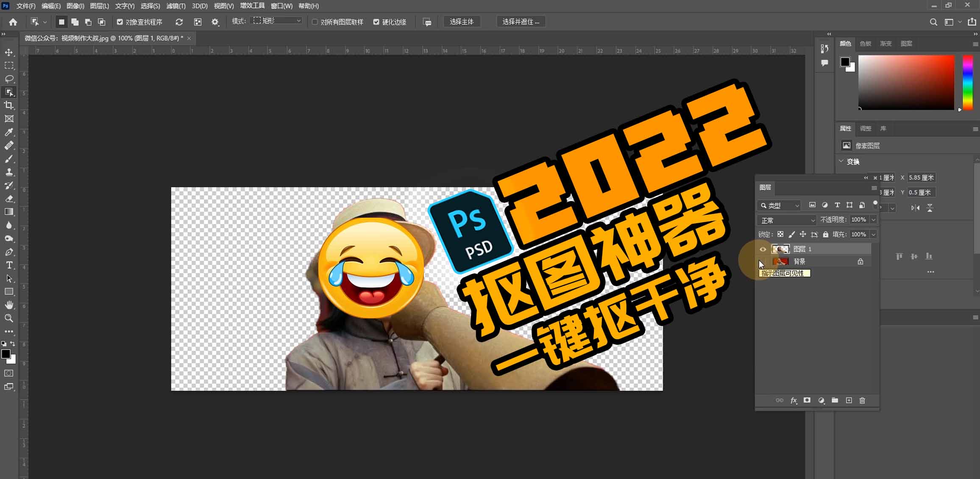The height and width of the screenshot is (479, 980).
Task: Create new layer with plus icon
Action: (x=849, y=400)
